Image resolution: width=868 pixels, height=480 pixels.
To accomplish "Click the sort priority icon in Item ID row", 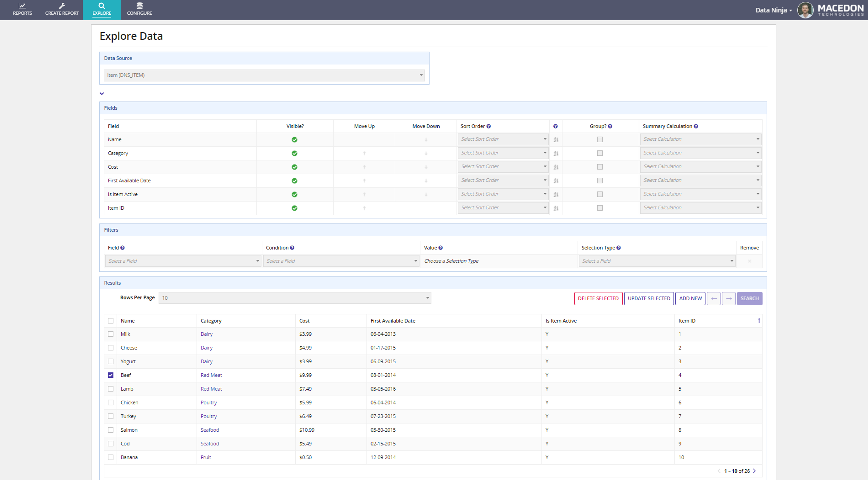I will [x=556, y=208].
